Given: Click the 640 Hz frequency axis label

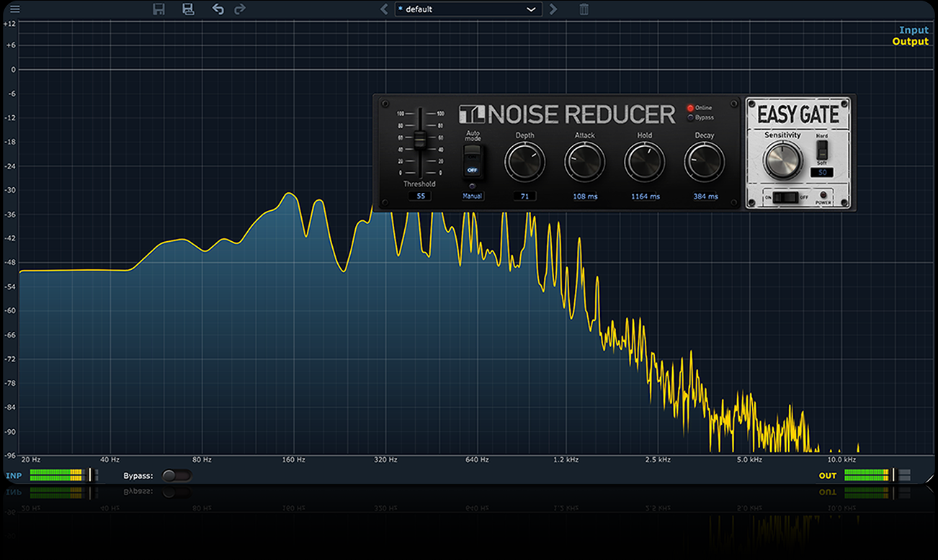Looking at the screenshot, I should coord(477,459).
